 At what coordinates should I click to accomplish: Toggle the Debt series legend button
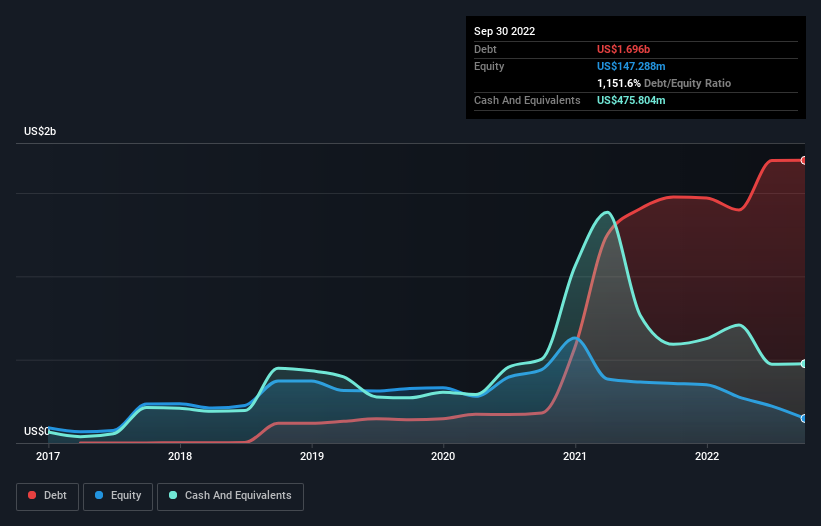click(47, 496)
